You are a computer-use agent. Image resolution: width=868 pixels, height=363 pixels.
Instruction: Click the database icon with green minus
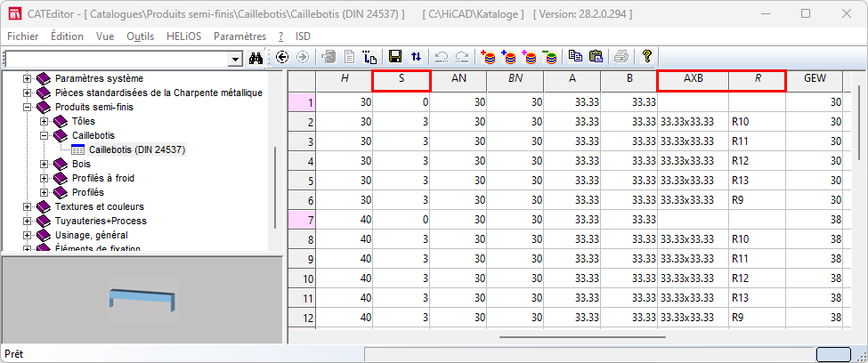coord(549,57)
